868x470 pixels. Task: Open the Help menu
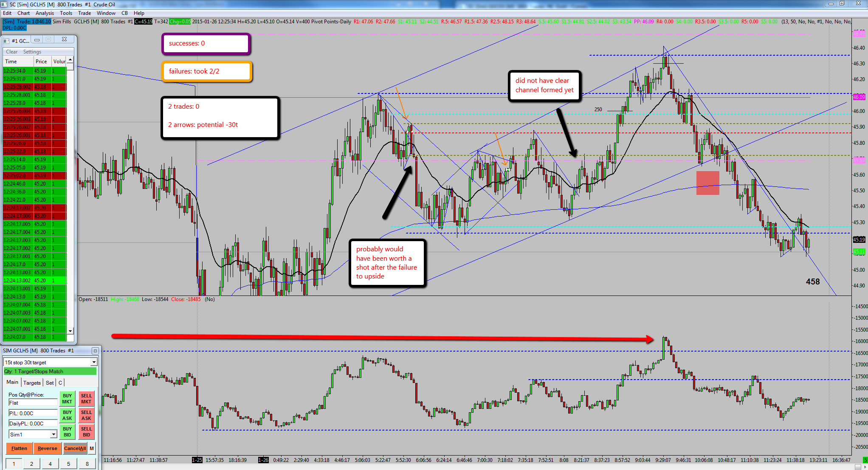pos(139,13)
